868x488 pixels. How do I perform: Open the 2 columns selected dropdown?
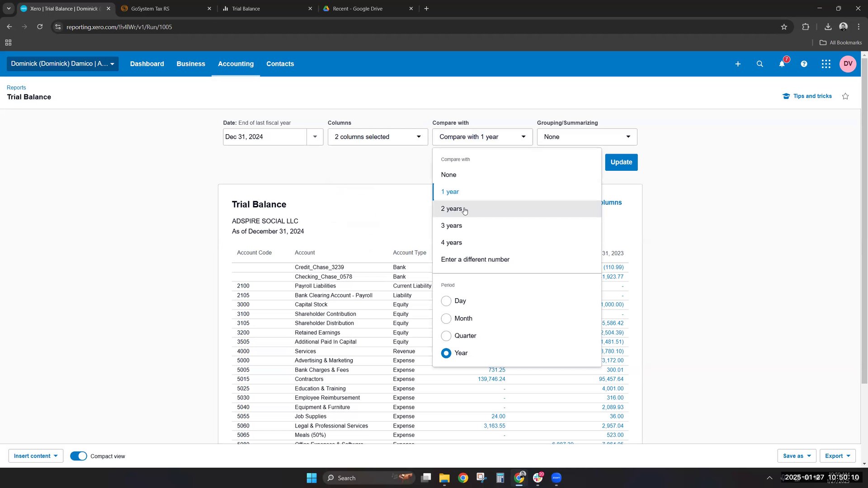(377, 137)
